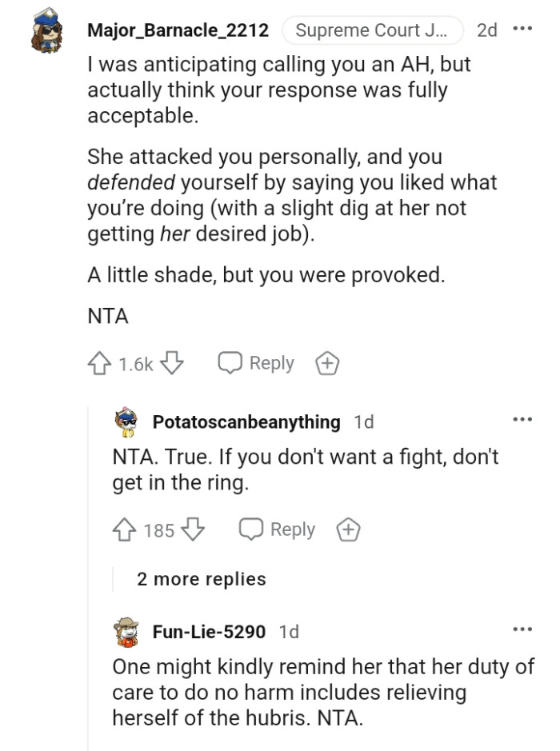Open the overflow menu on Major_Barnacle's comment
The image size is (560, 751).
click(522, 30)
